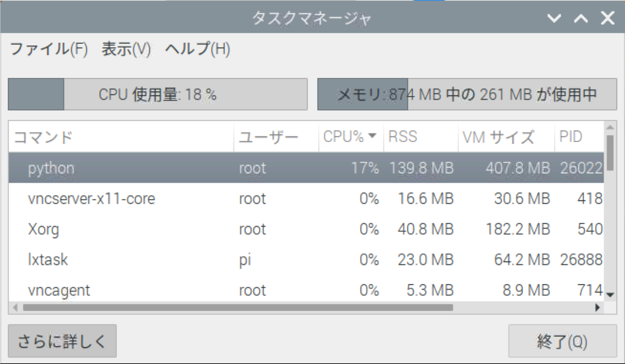Click the CPU% sort dropdown arrow
Screen dimensions: 625x364
point(373,137)
